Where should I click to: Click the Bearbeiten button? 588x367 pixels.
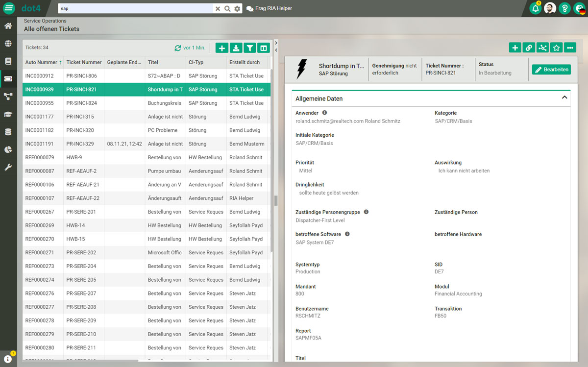coord(551,69)
